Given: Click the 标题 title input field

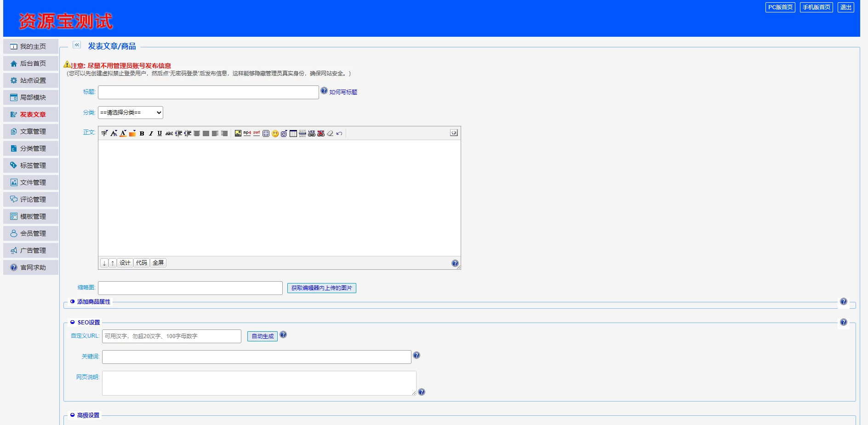Looking at the screenshot, I should tap(208, 92).
